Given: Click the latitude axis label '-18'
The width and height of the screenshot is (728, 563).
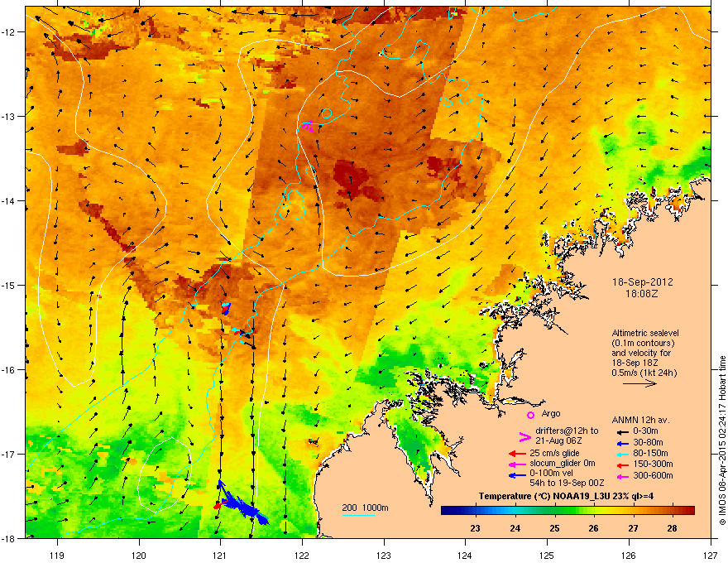Looking at the screenshot, I should point(9,538).
